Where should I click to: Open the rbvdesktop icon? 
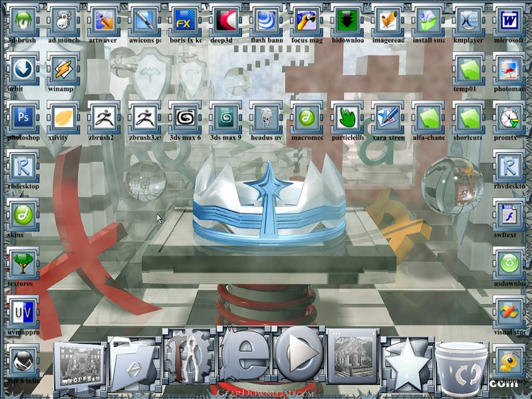509,167
